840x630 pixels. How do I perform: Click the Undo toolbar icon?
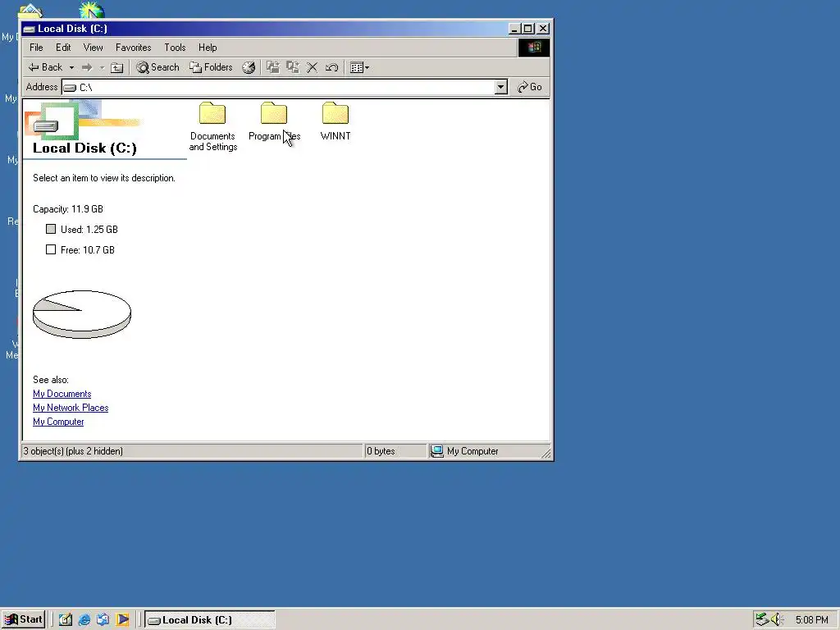[x=331, y=67]
